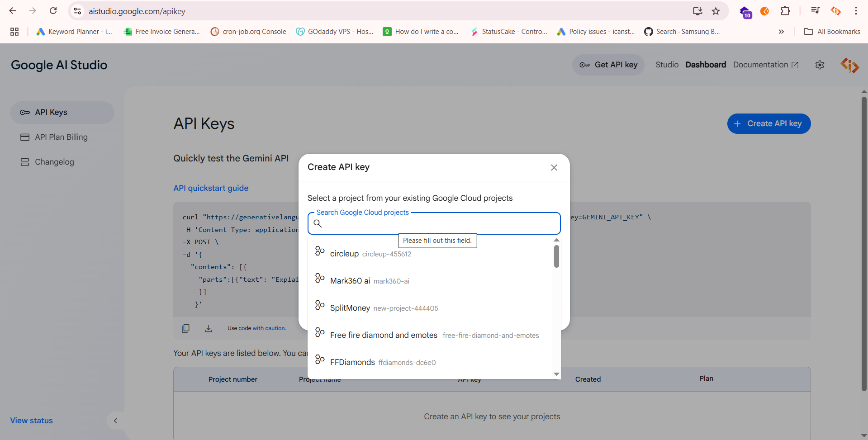Viewport: 868px width, 440px height.
Task: Open Documentation external link
Action: point(766,65)
